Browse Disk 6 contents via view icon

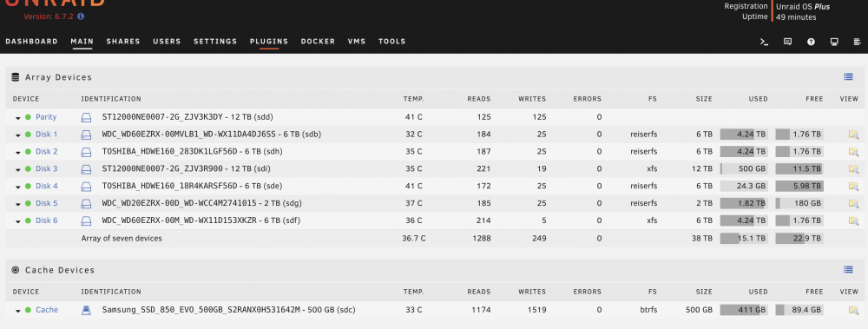(x=853, y=220)
